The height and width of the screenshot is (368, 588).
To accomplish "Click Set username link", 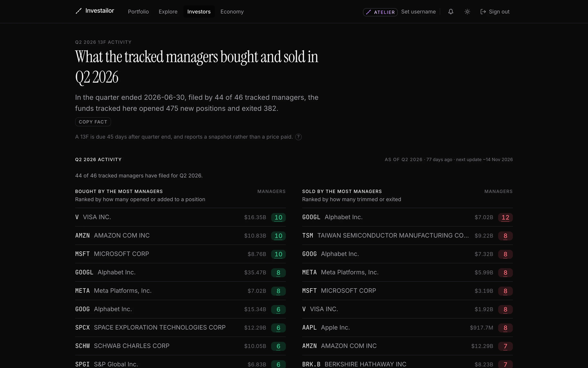I will pyautogui.click(x=418, y=12).
